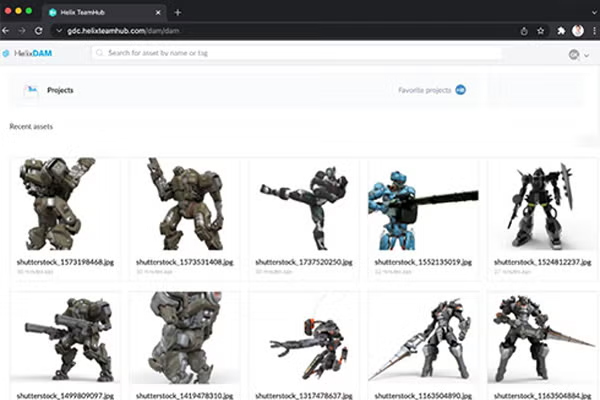Click the browser forward arrow
Viewport: 600px width, 400px height.
(x=22, y=31)
